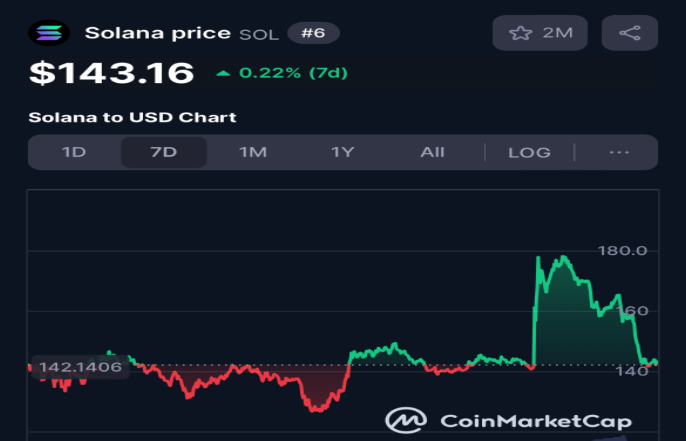This screenshot has height=441, width=686.
Task: Click the #6 rank badge
Action: (x=313, y=33)
